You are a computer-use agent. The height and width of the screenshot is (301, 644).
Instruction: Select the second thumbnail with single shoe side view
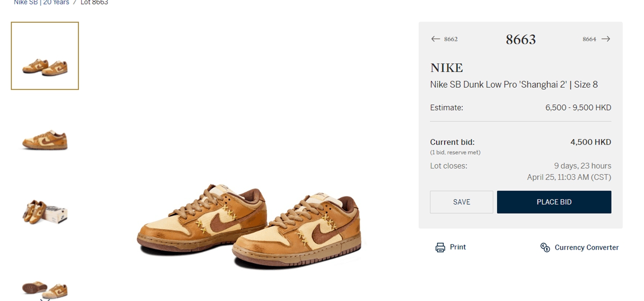coord(45,139)
